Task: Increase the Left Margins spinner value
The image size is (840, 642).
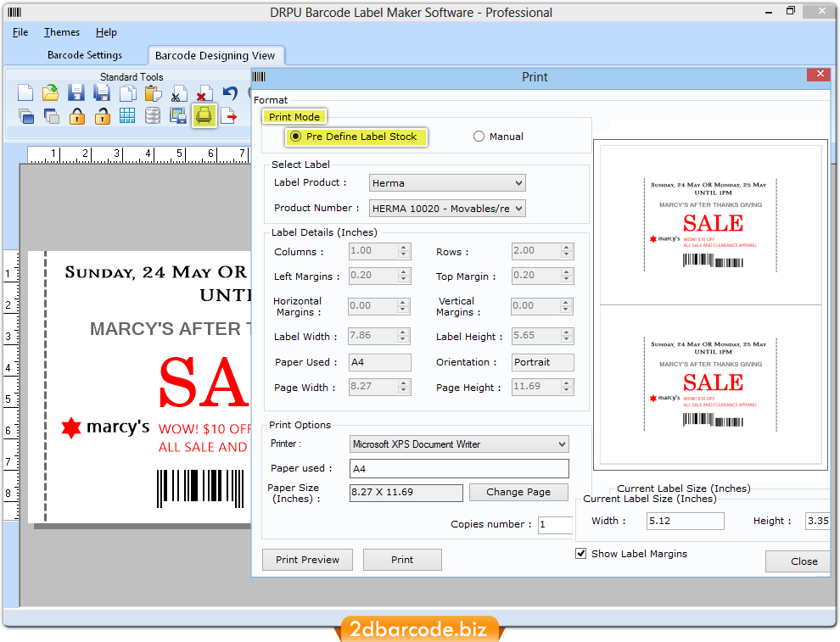Action: pyautogui.click(x=405, y=272)
